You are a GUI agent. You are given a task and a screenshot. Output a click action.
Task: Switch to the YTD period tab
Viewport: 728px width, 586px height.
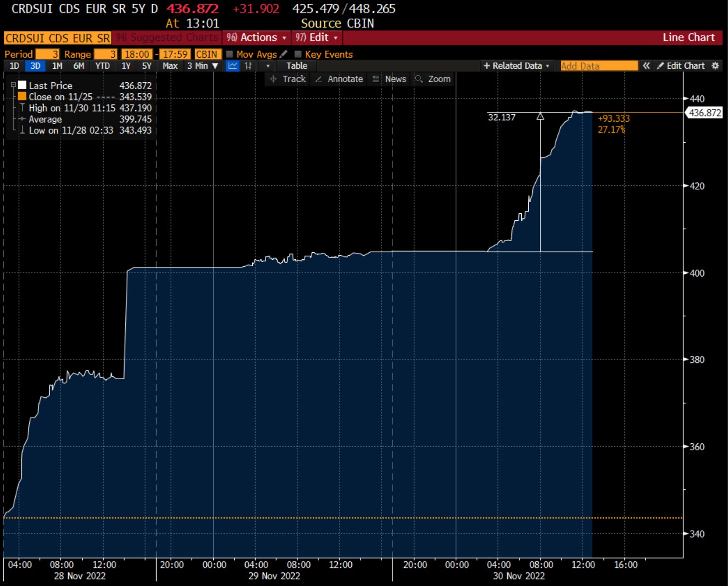(x=102, y=66)
